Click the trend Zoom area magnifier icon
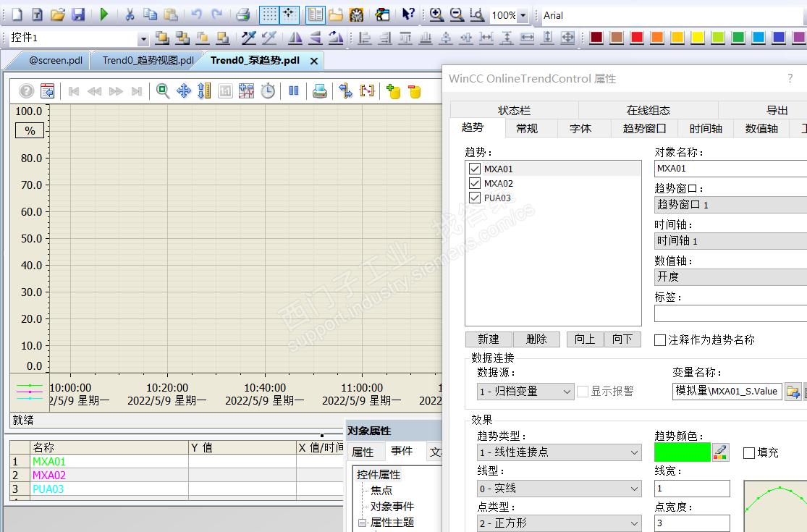This screenshot has height=532, width=807. pyautogui.click(x=163, y=91)
